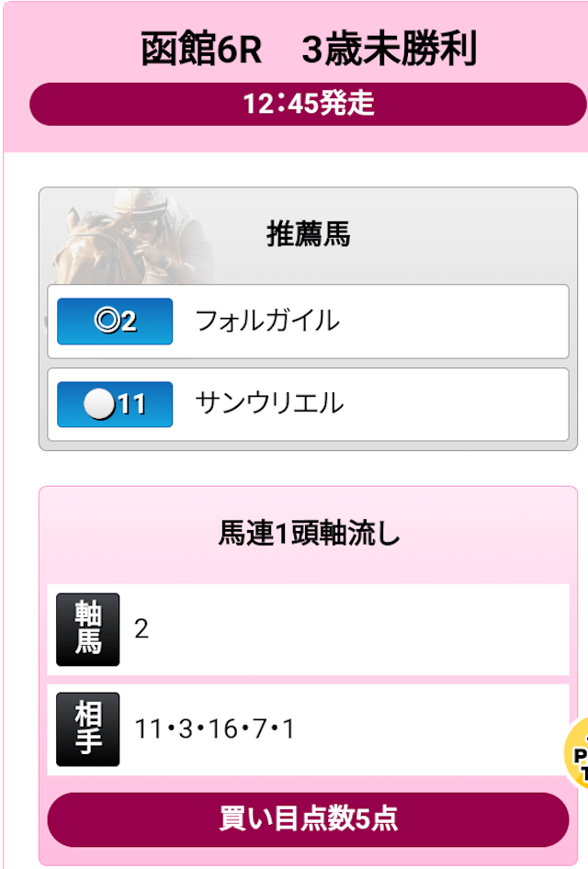Select the サンウリエル horse row
Image resolution: width=588 pixels, height=869 pixels.
[308, 404]
